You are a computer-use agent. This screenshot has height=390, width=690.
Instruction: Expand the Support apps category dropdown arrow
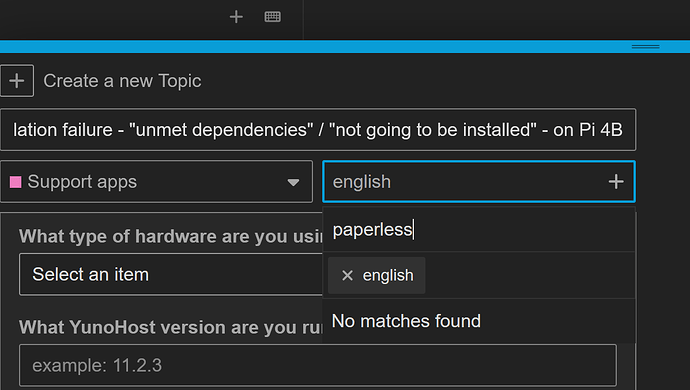(x=293, y=182)
